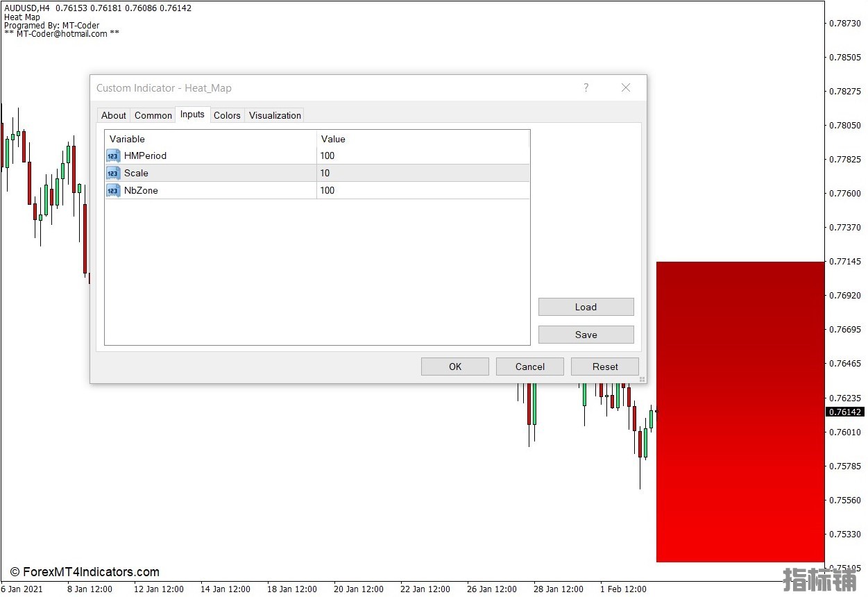Click the dialog help question mark

pyautogui.click(x=586, y=87)
